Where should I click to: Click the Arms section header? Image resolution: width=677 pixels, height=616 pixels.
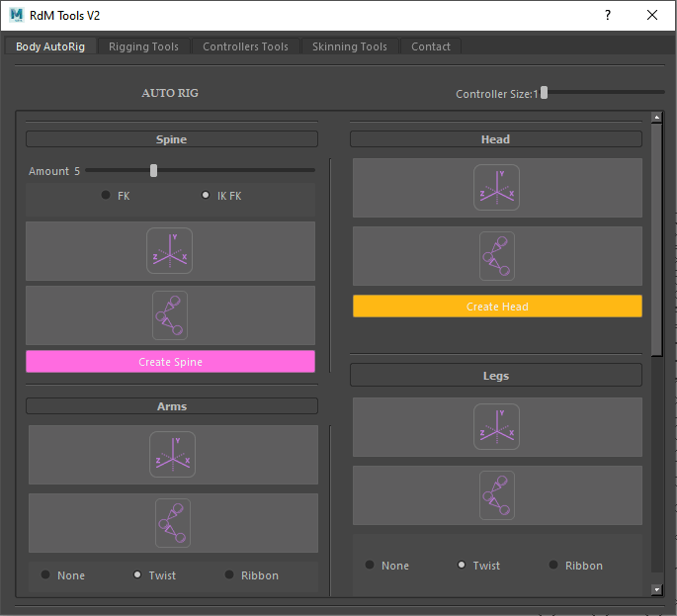[x=172, y=406]
